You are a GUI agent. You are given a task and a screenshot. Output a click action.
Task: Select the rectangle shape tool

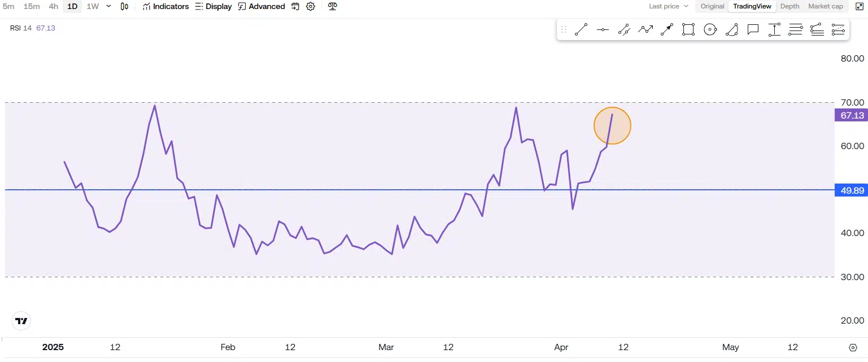click(x=688, y=30)
